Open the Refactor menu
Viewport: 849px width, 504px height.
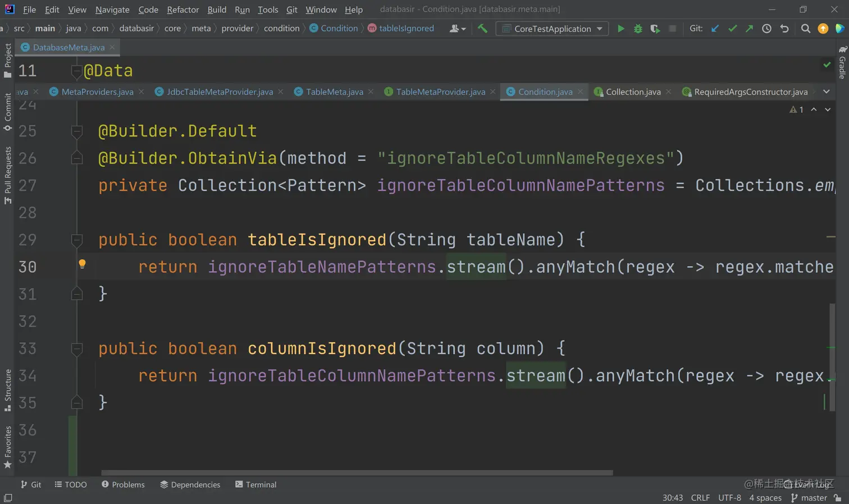tap(183, 10)
